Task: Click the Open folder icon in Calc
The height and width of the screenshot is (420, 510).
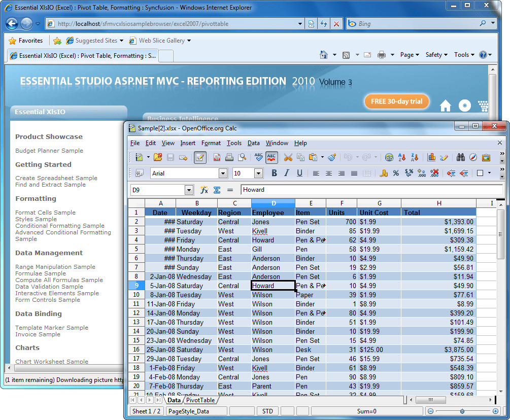Action: click(x=158, y=158)
